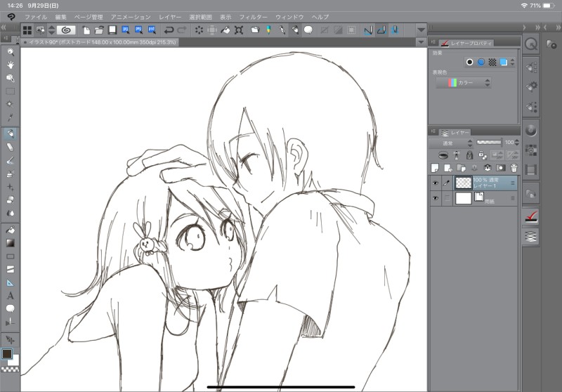Open the ウィンドウ menu
Viewport: 562px width, 392px height.
[289, 17]
